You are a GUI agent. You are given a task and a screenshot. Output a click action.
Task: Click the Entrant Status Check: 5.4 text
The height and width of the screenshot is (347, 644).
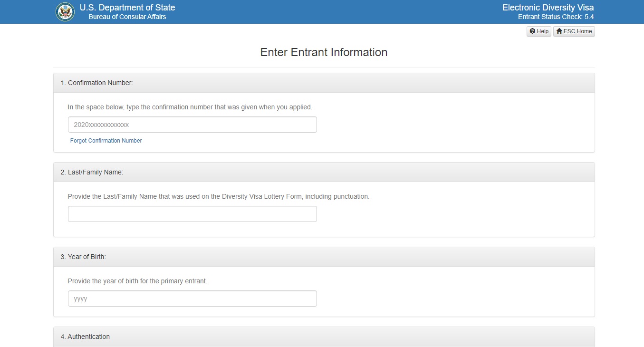(556, 17)
